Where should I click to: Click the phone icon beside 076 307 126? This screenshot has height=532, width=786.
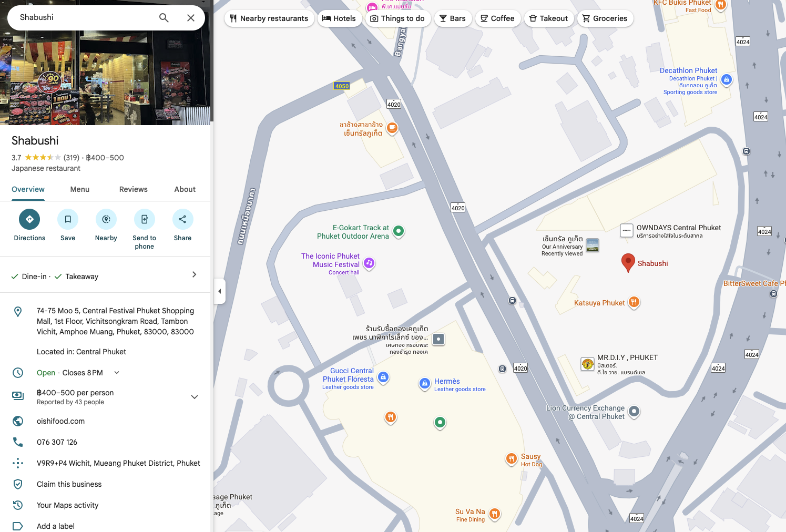click(x=18, y=442)
